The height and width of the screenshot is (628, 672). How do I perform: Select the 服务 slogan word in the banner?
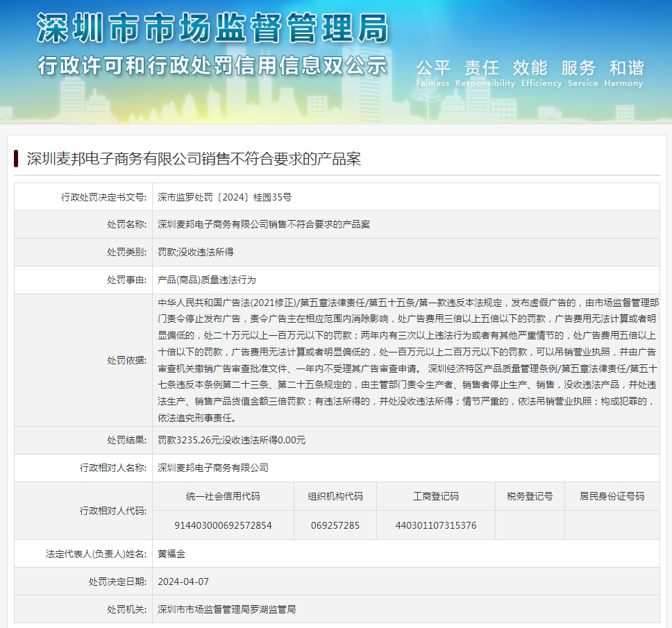pos(578,68)
